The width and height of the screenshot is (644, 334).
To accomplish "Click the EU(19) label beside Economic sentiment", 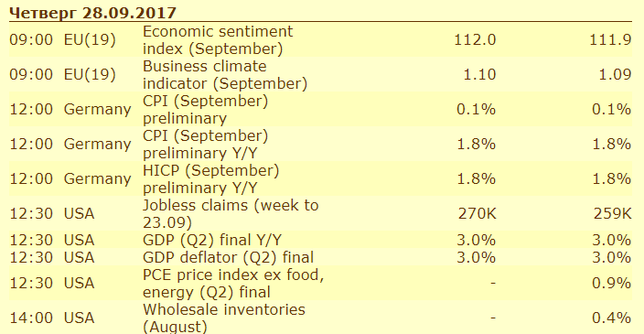I will [x=90, y=40].
